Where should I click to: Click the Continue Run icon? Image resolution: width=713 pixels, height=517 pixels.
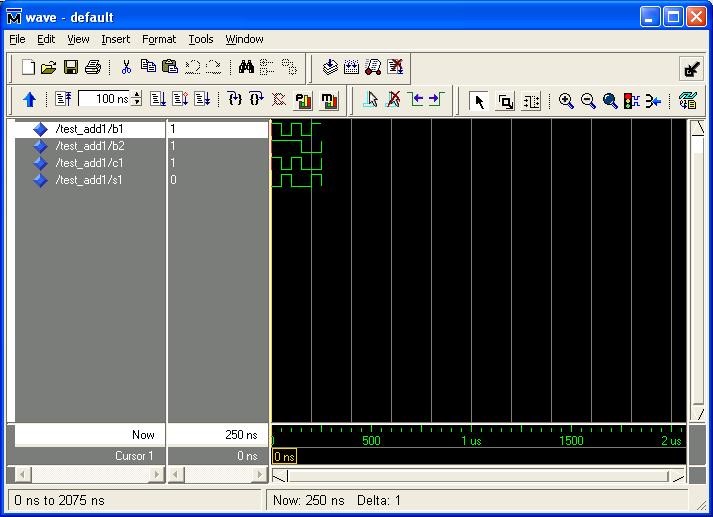pos(181,99)
